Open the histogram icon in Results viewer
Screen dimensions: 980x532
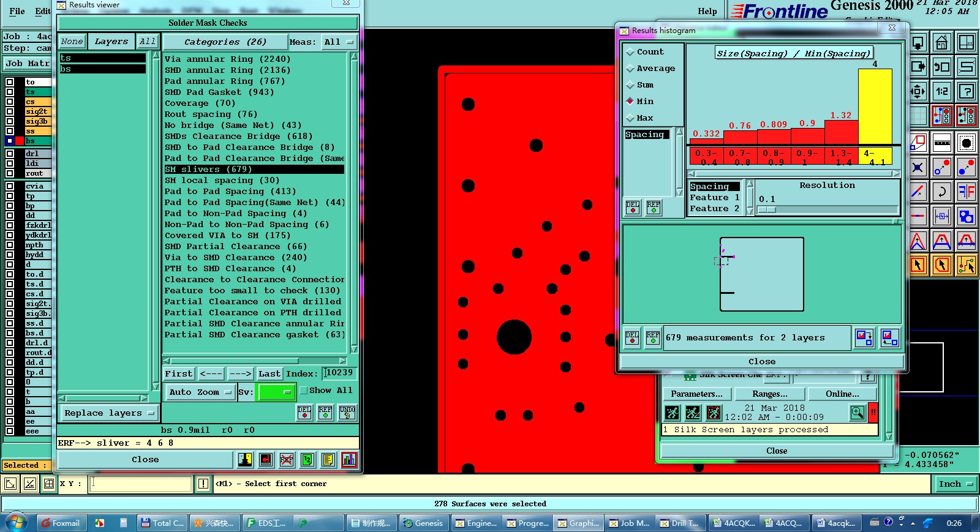point(349,460)
